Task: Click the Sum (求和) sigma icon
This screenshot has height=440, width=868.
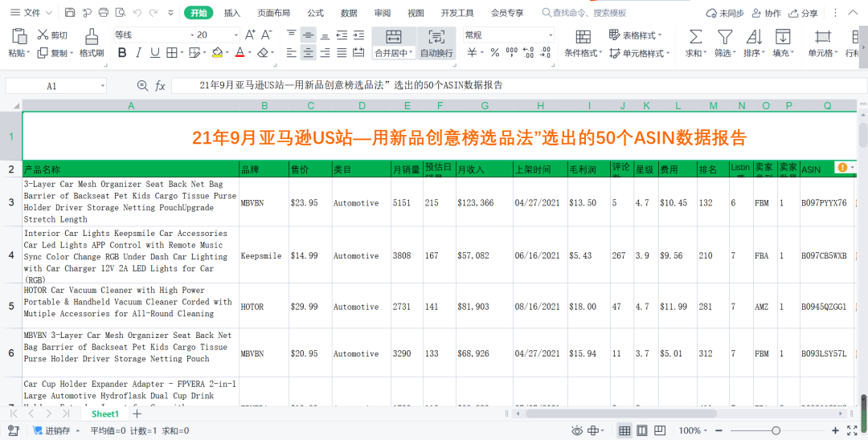Action: pos(695,37)
